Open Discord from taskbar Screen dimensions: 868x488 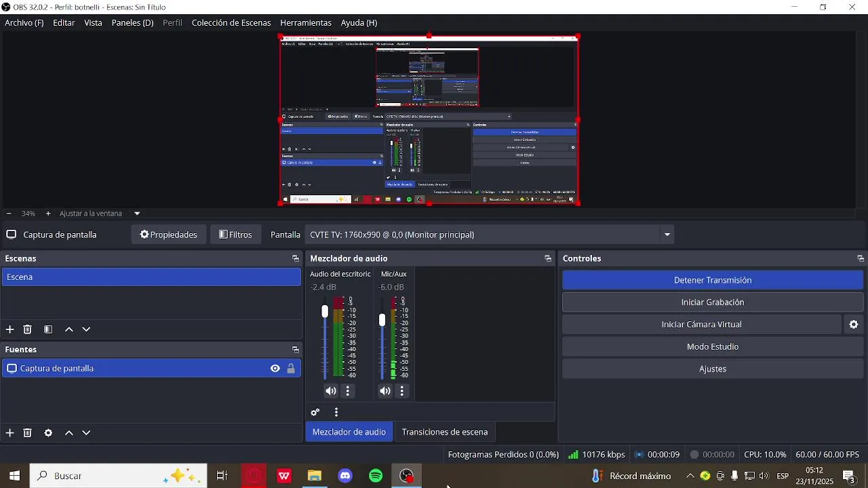(346, 476)
